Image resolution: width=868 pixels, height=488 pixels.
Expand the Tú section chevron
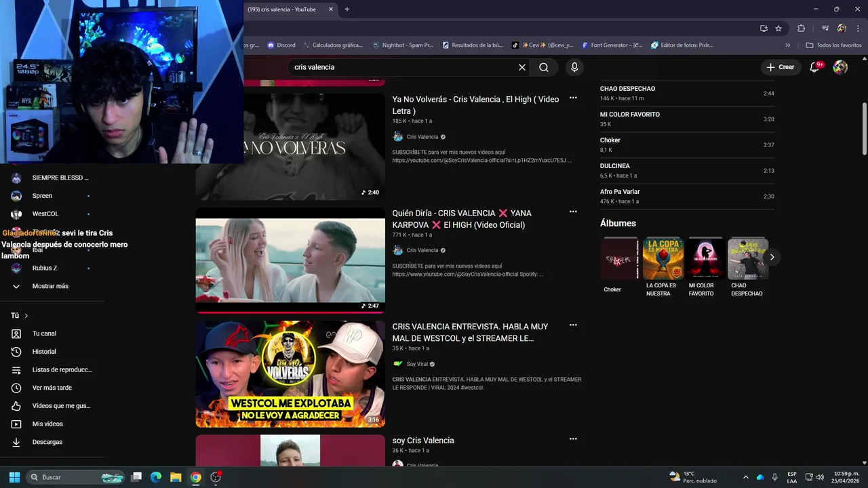pyautogui.click(x=26, y=316)
